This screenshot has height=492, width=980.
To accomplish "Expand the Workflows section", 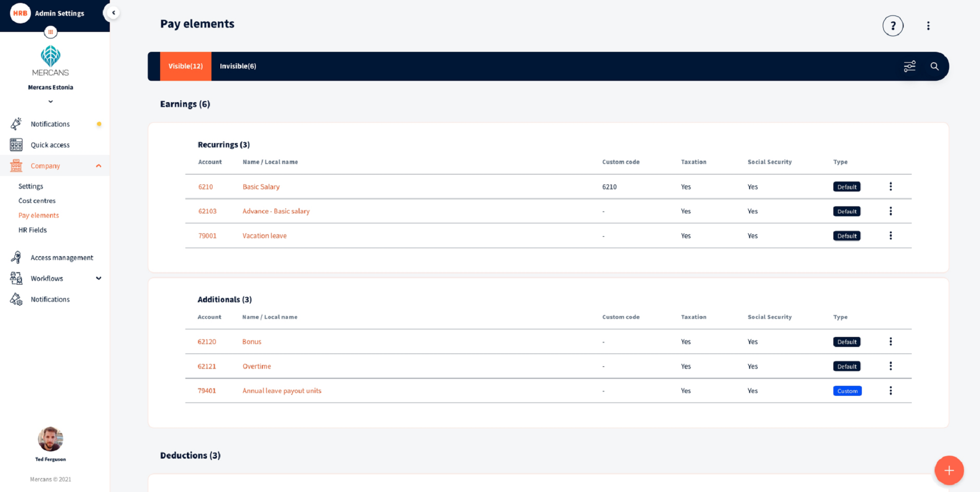I will (x=98, y=278).
